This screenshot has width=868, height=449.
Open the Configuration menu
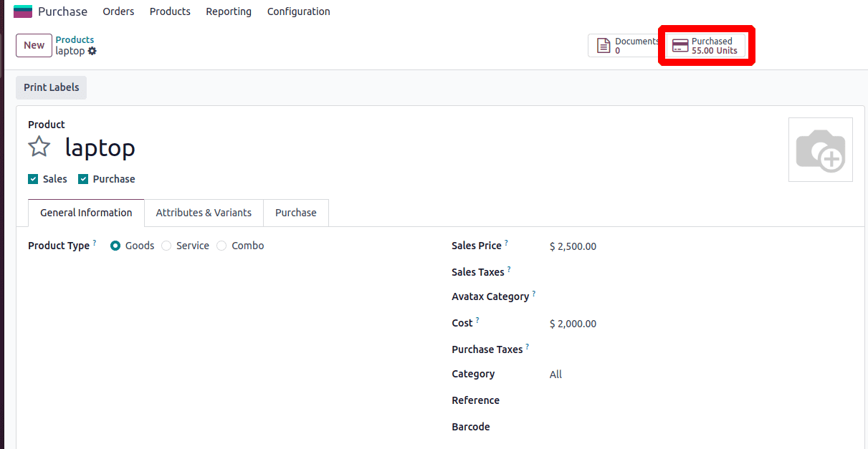tap(298, 11)
